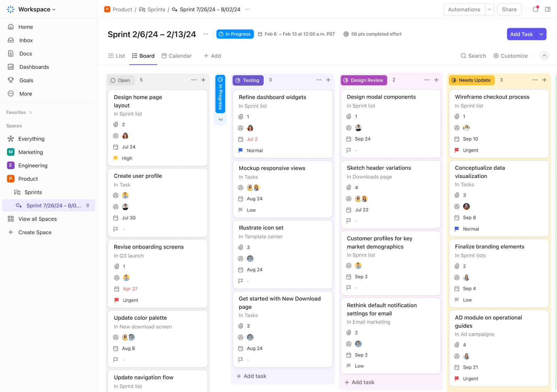The height and width of the screenshot is (392, 557).
Task: Click the notification bell icon
Action: (535, 9)
